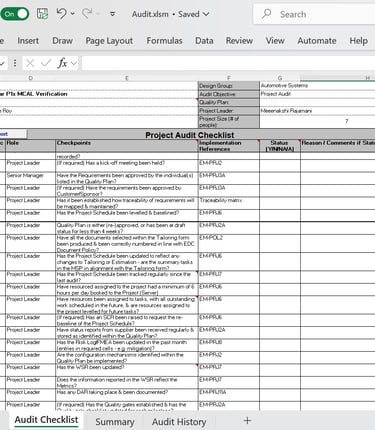Select the Project Audit value cell
This screenshot has height=430, width=375.
click(x=317, y=94)
